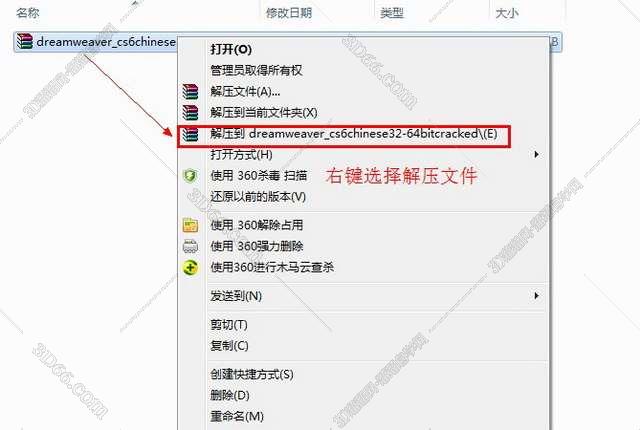The image size is (640, 430).
Task: Click the 360强力删除 shredder icon
Action: [x=190, y=246]
